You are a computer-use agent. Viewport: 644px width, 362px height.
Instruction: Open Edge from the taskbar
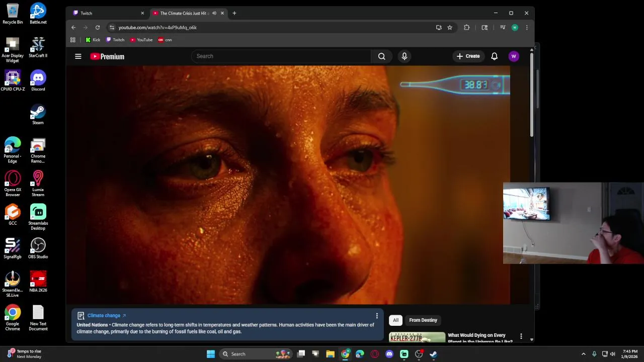(360, 354)
